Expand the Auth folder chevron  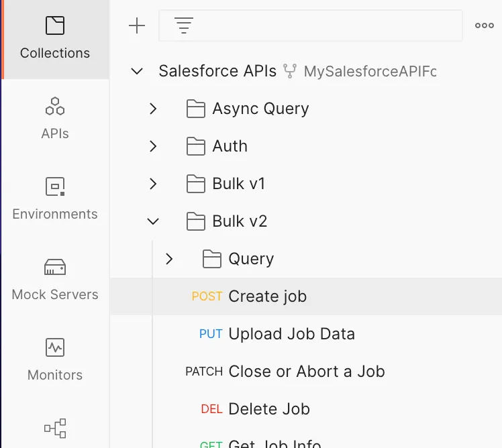(x=153, y=146)
